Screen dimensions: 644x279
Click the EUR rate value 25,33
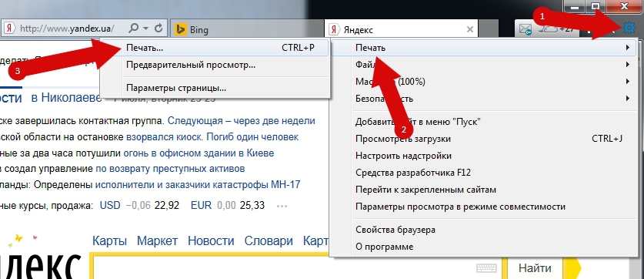252,205
